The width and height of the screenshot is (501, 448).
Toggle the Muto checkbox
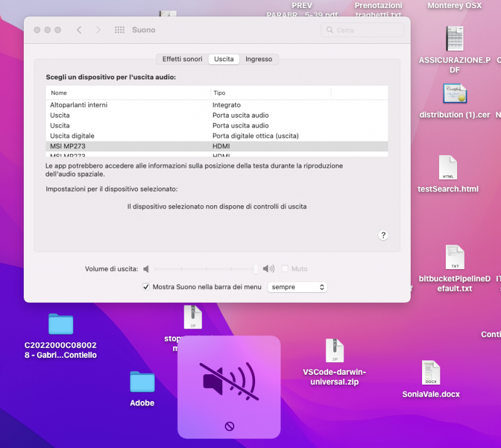(x=285, y=269)
